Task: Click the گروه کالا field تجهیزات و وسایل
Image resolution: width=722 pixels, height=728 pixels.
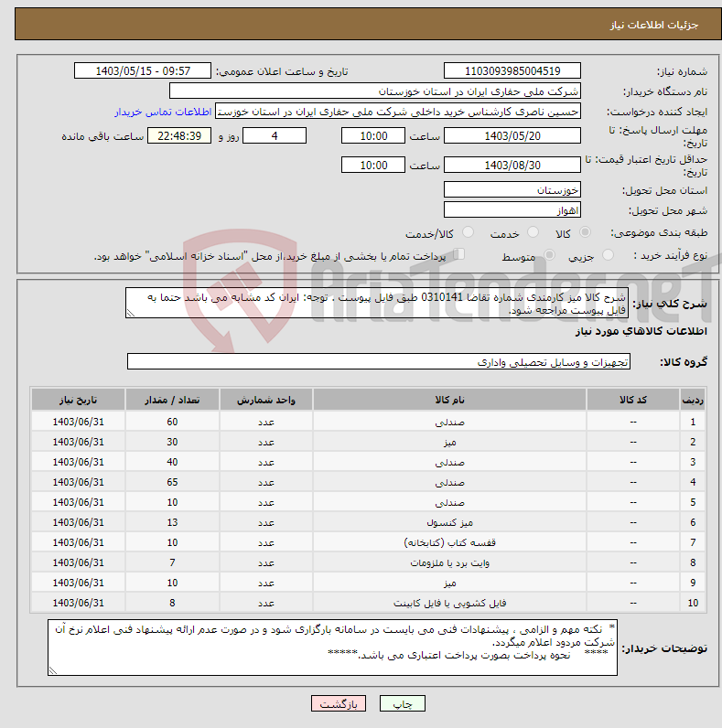Action: click(379, 361)
